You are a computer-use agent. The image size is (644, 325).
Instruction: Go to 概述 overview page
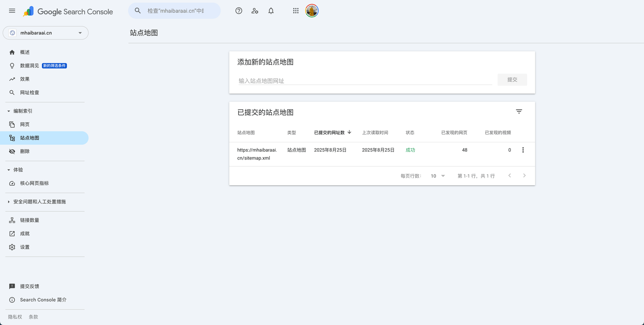25,52
